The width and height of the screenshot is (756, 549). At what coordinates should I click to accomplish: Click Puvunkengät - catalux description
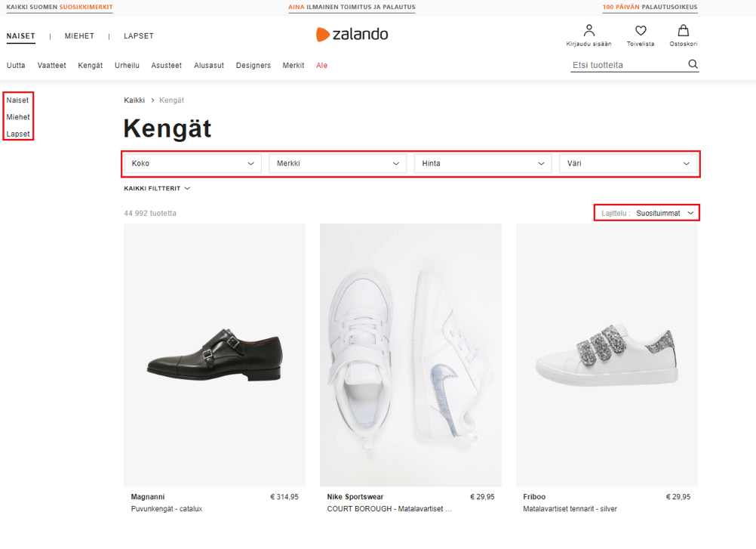pyautogui.click(x=166, y=509)
